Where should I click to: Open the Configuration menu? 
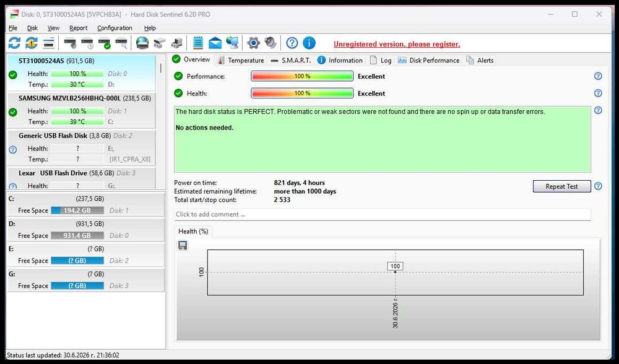click(x=115, y=28)
